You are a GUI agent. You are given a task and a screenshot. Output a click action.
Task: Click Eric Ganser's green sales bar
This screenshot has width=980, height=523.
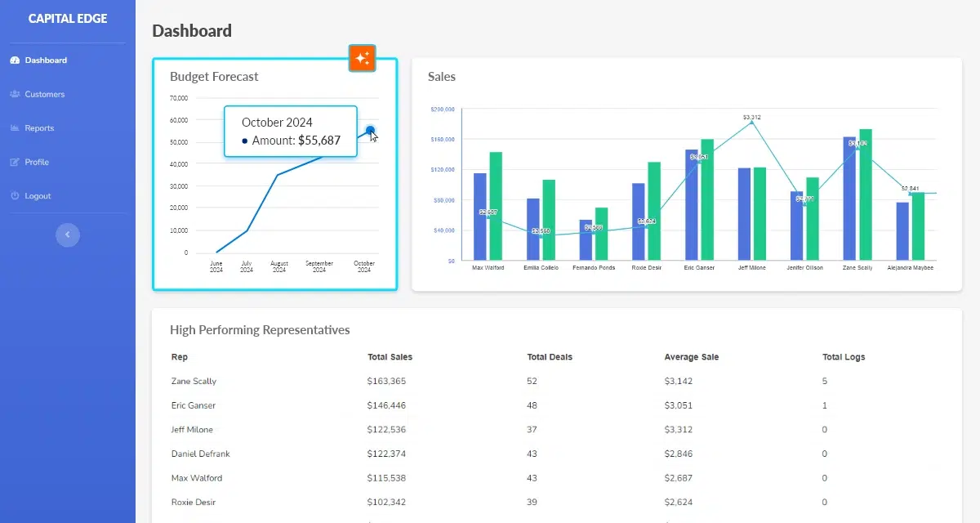[707, 199]
